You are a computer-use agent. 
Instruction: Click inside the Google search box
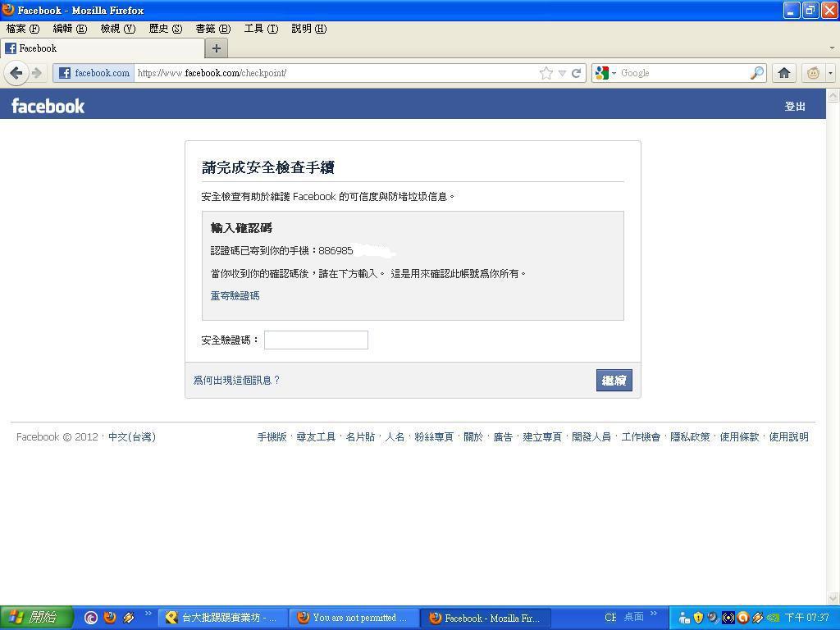coord(683,73)
